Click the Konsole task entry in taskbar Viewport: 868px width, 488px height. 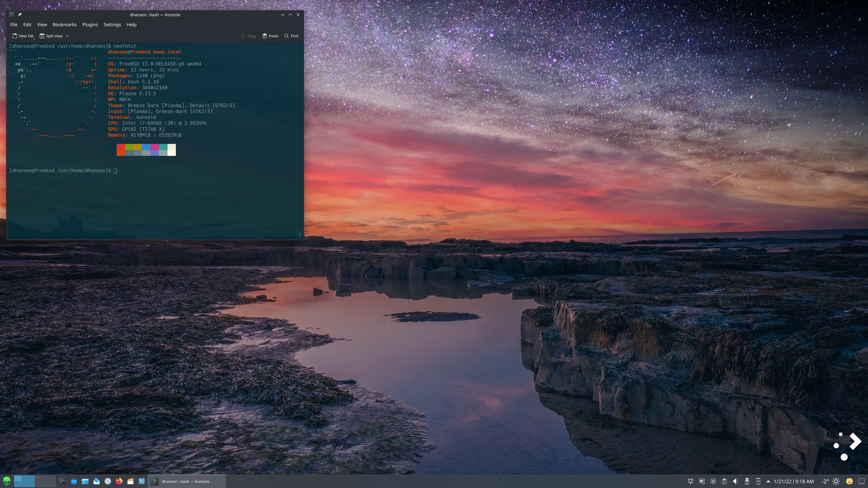(187, 481)
